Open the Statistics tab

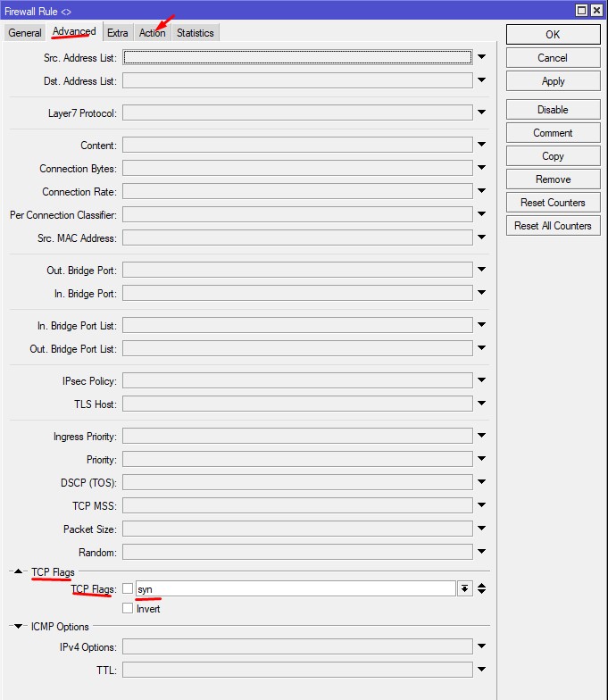(195, 33)
